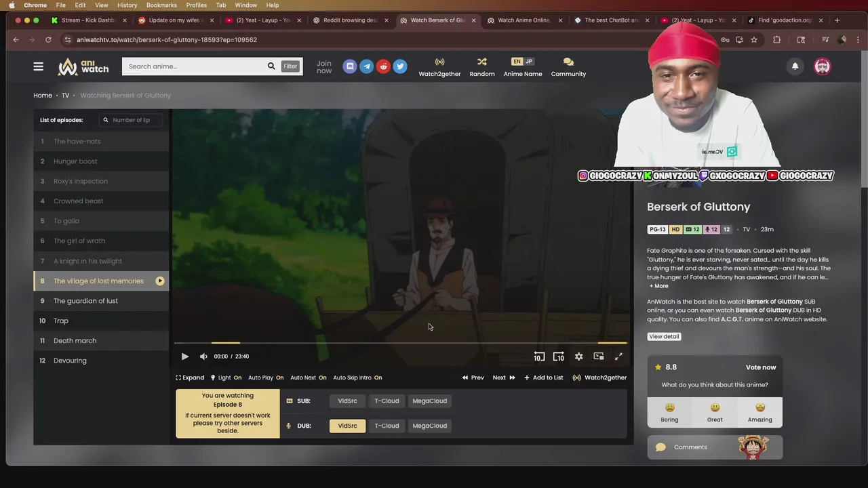Viewport: 868px width, 488px height.
Task: Select DUB VidSrc server
Action: click(347, 426)
